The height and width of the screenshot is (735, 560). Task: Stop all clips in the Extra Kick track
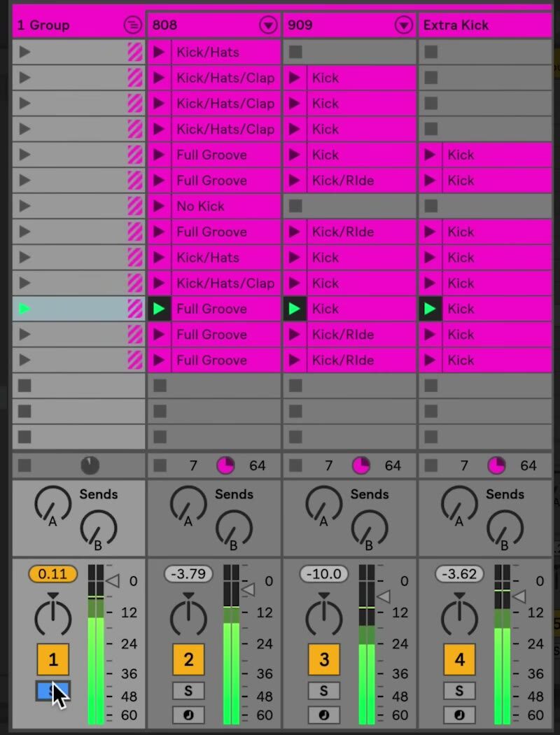[x=430, y=465]
